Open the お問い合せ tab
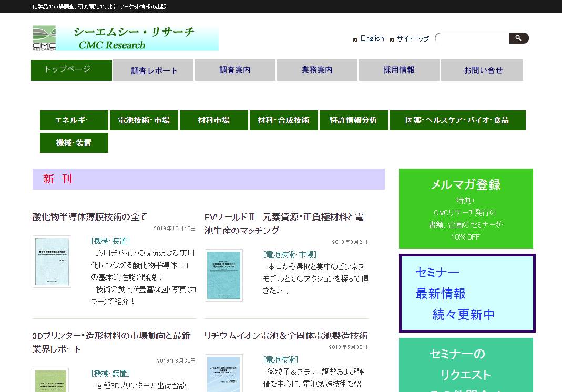Viewport: 562px width, 392px height. click(482, 70)
